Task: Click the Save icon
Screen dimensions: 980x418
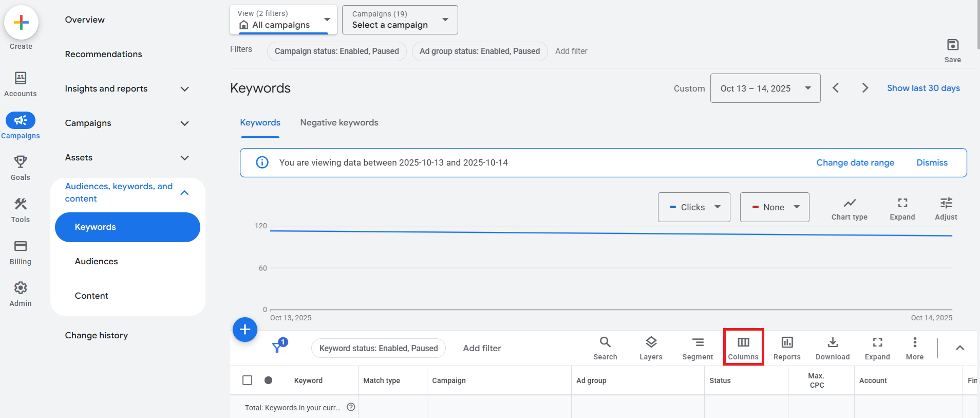Action: click(x=952, y=45)
